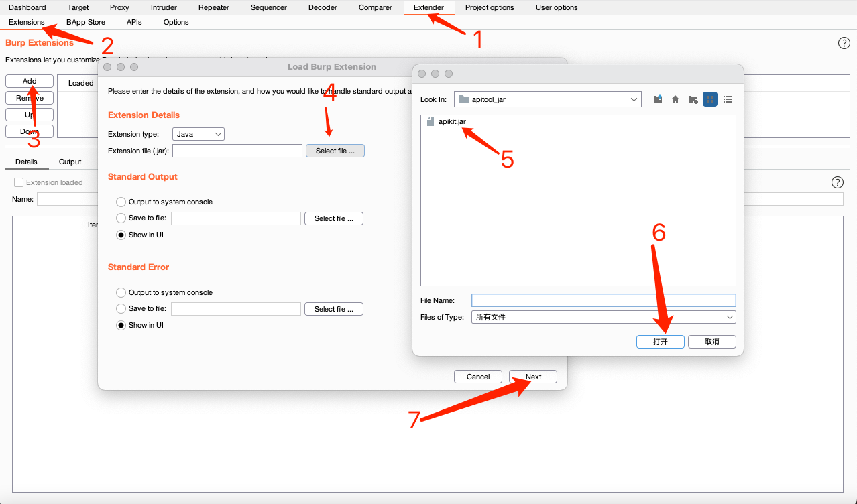Open the Comparer tab
This screenshot has height=504, width=857.
point(376,7)
